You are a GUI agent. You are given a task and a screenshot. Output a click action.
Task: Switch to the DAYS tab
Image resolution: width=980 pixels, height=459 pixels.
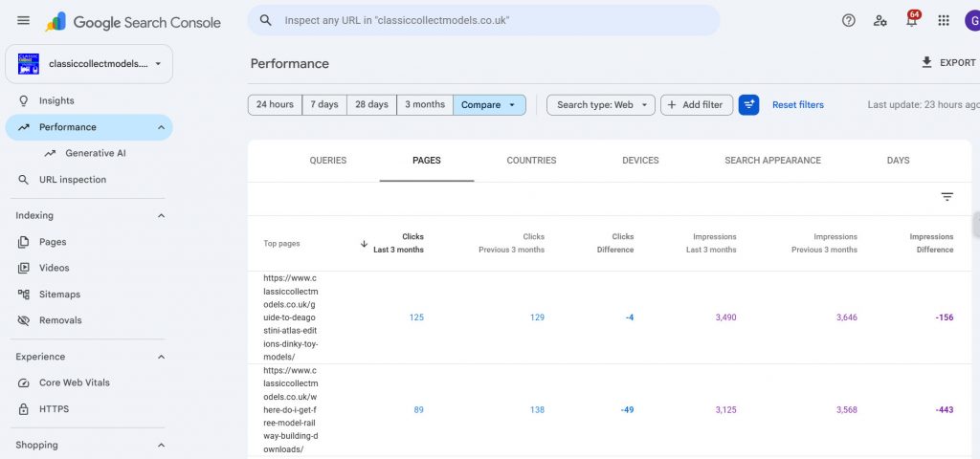tap(898, 161)
